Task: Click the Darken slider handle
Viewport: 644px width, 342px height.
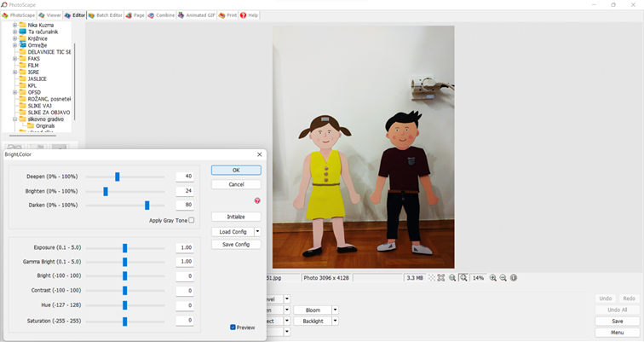Action: coord(147,206)
